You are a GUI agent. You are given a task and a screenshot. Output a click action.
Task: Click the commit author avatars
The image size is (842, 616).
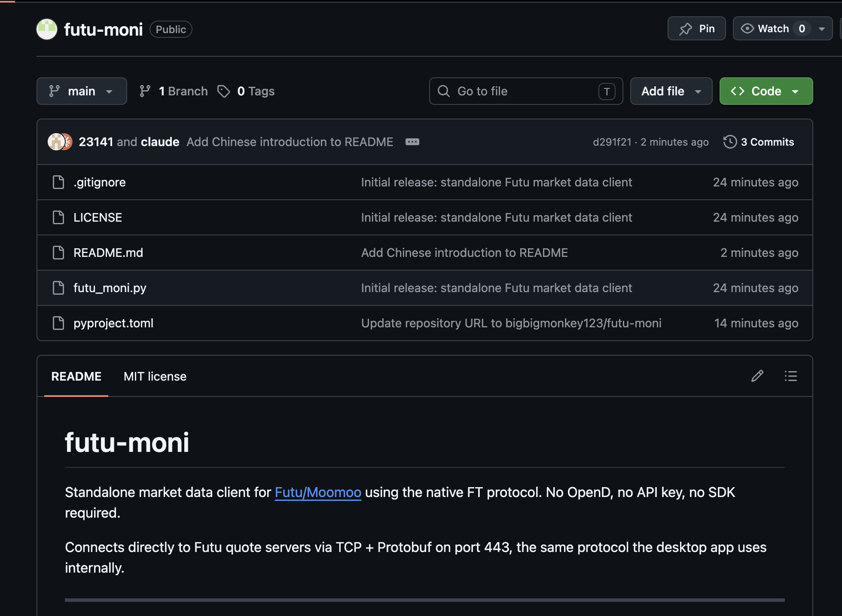60,142
